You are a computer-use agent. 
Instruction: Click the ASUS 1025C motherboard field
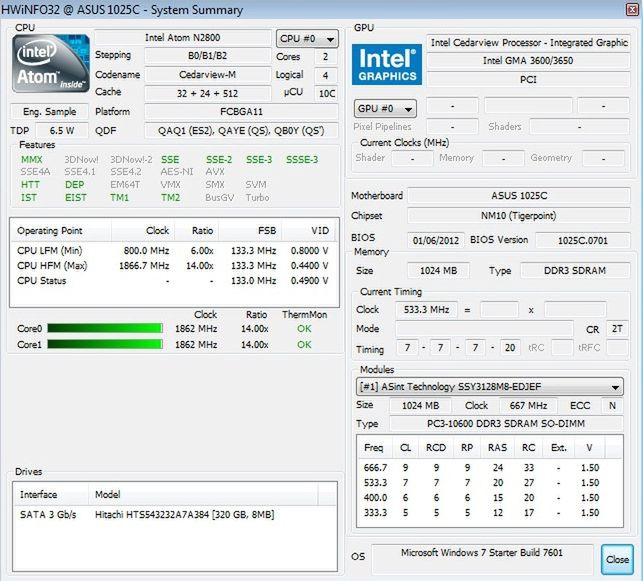(x=519, y=196)
